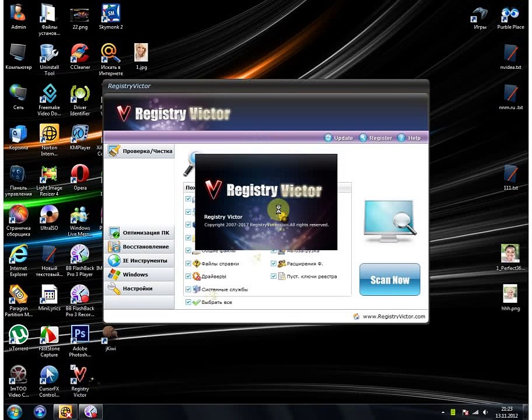The height and width of the screenshot is (420, 532).
Task: Open Light Image Resizer 4 shortcut
Action: coord(49,180)
